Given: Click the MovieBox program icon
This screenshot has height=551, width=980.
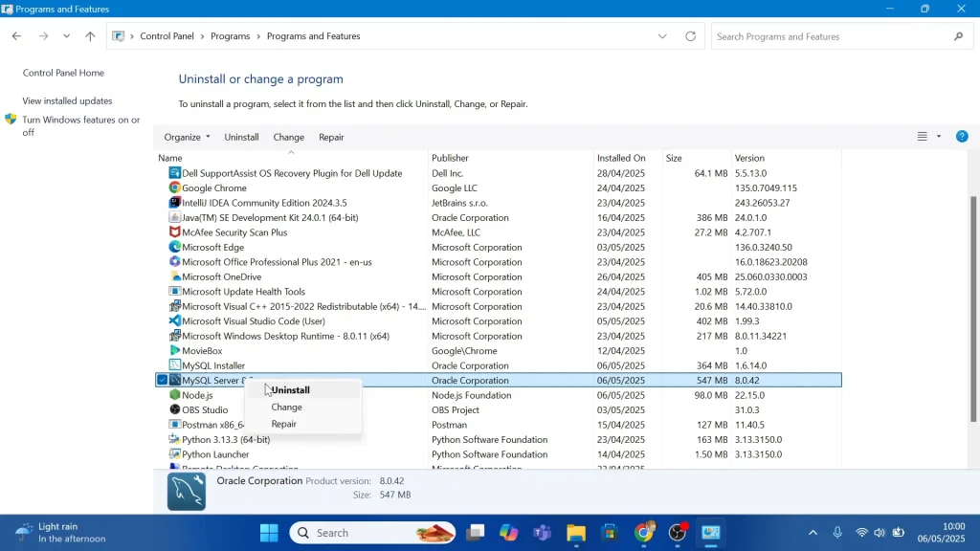Looking at the screenshot, I should click(x=174, y=350).
